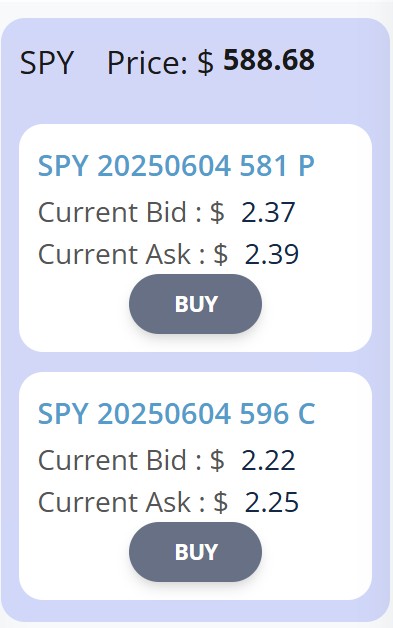Click the Current Ask label on the 596 C card

point(114,502)
